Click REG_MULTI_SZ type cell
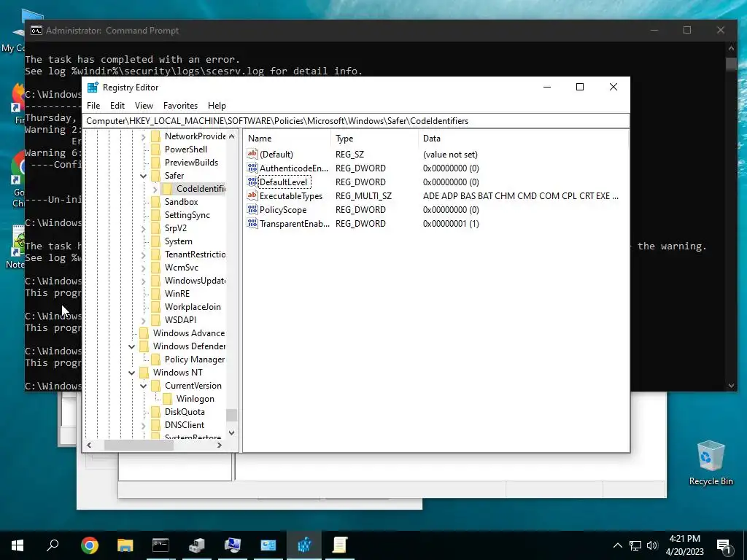 coord(363,195)
